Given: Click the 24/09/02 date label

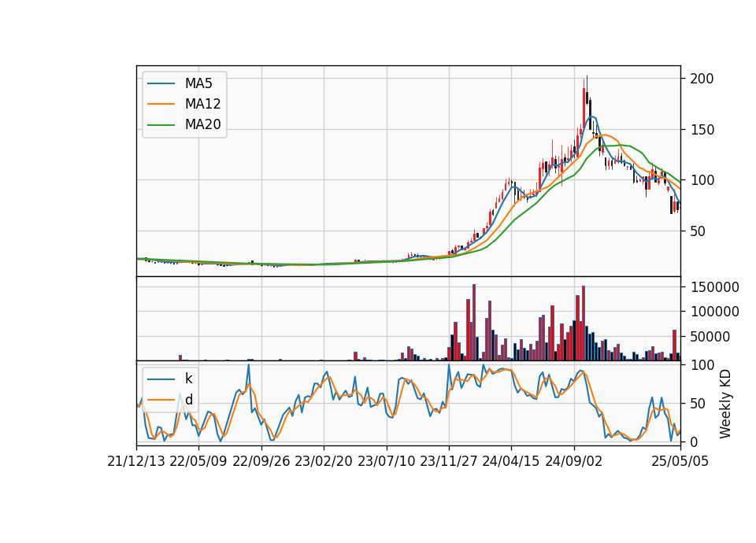Looking at the screenshot, I should tap(574, 462).
